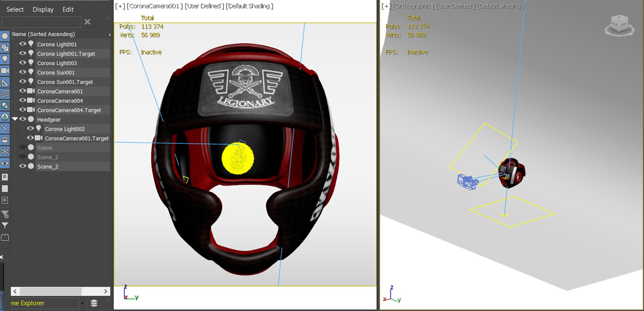Open the Select menu
Image resolution: width=644 pixels, height=311 pixels.
[x=15, y=9]
